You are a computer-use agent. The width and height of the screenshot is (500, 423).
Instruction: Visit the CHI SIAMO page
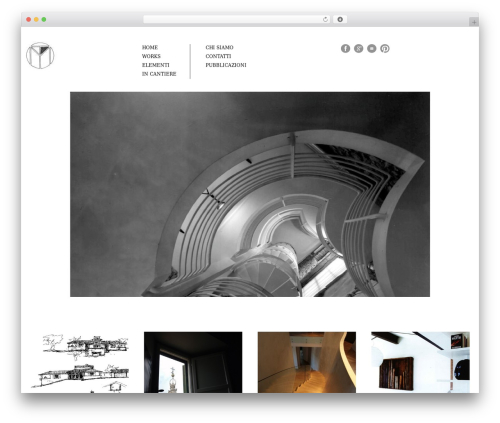(x=219, y=47)
